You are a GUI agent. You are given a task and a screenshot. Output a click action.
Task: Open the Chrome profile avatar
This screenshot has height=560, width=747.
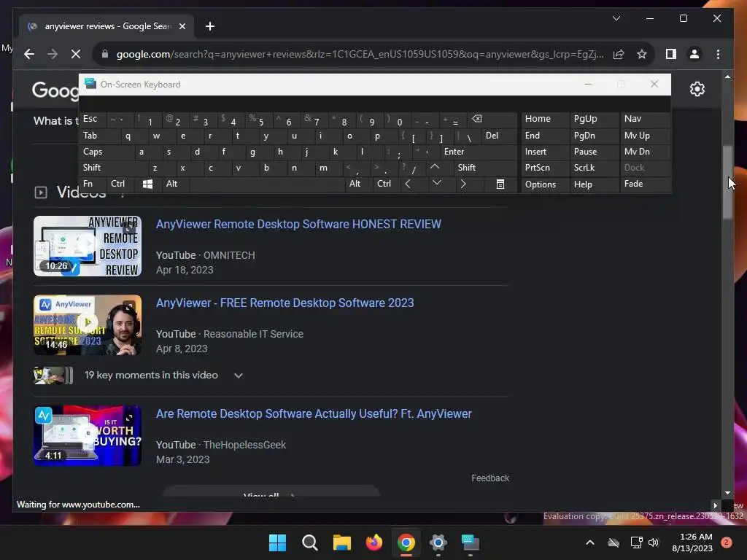click(x=694, y=54)
